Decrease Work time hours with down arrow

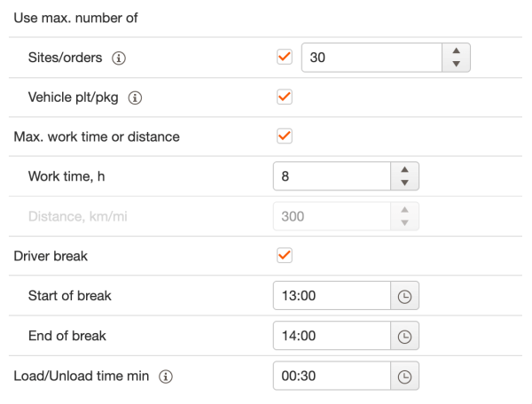click(404, 183)
